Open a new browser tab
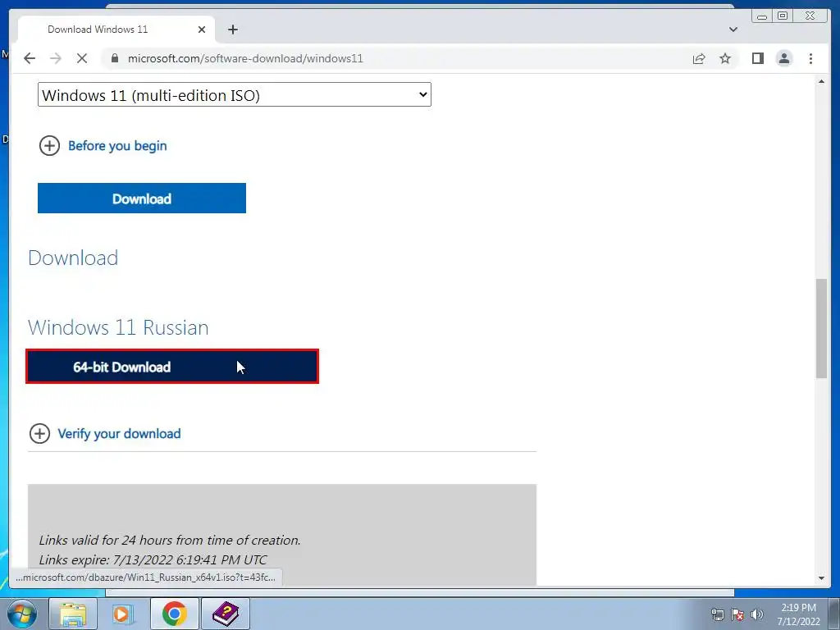This screenshot has height=630, width=840. coord(232,30)
